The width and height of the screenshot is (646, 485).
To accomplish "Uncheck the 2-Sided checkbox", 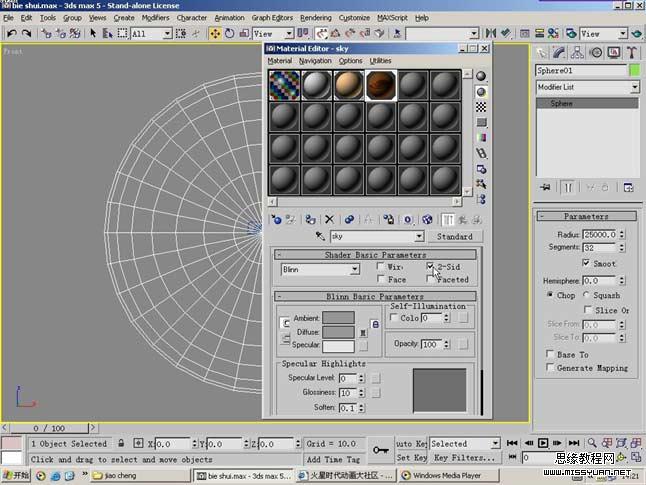I will click(430, 266).
